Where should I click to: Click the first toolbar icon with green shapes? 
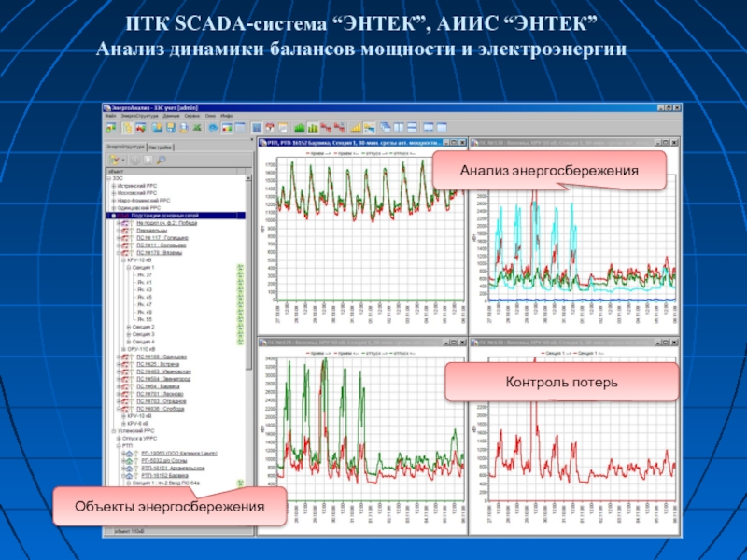tap(111, 128)
